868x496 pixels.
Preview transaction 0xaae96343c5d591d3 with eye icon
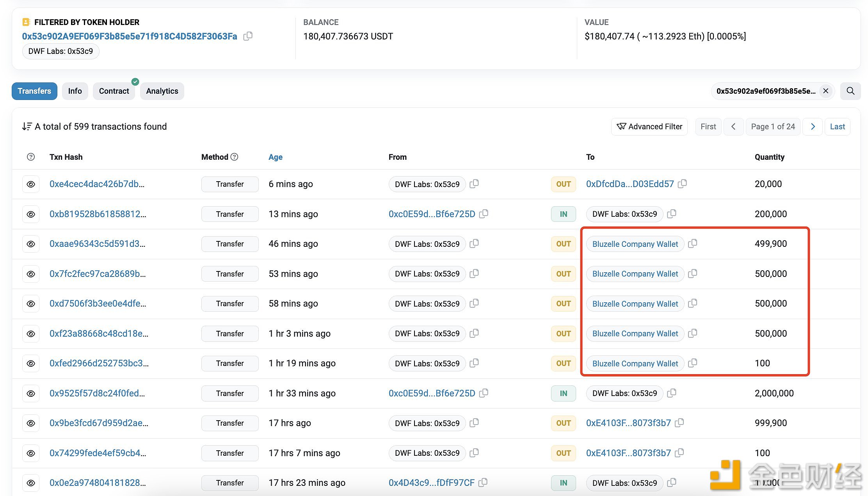(31, 244)
